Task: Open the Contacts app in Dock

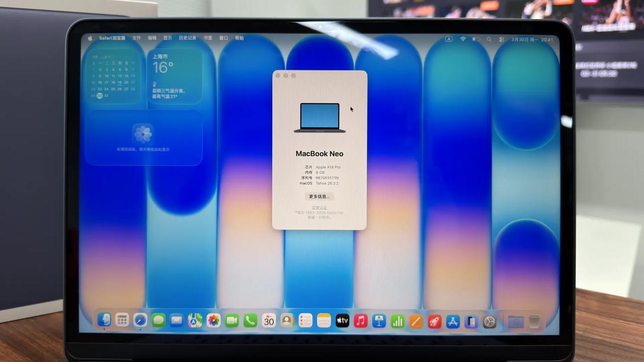Action: tap(287, 320)
